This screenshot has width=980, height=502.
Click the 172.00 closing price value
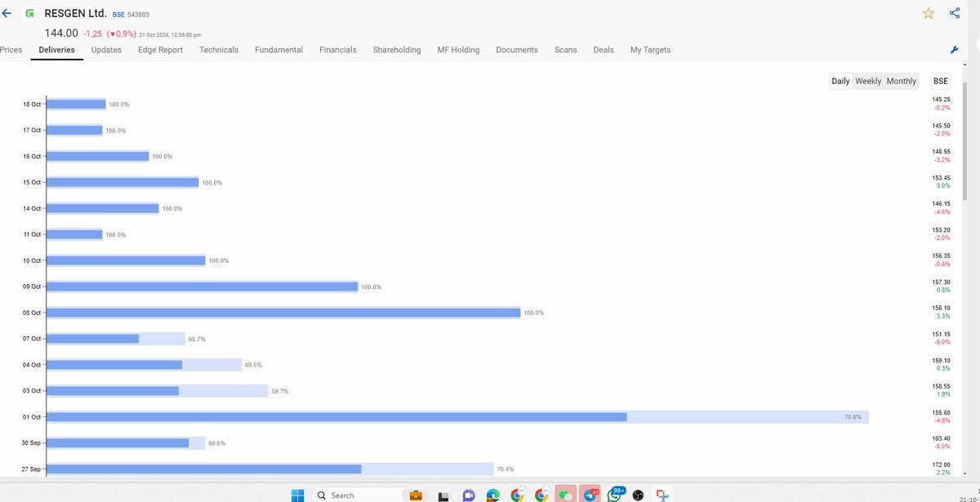coord(941,464)
